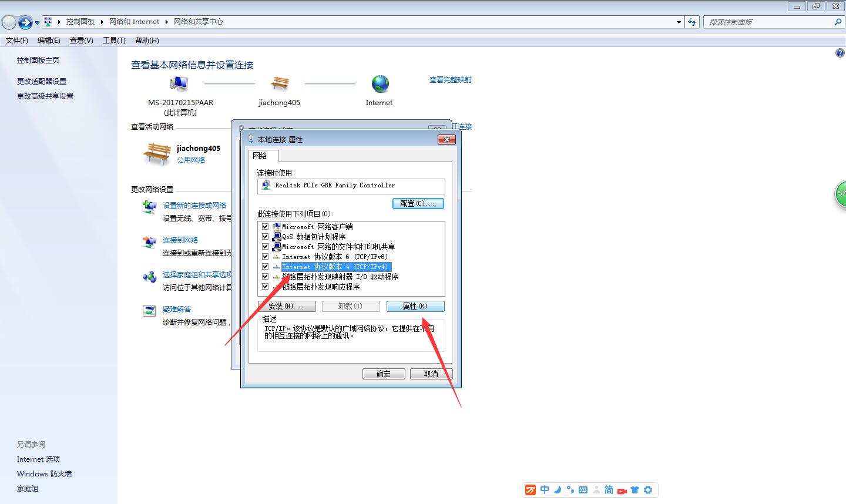Click this computer icon MS-20170215PAAR

180,84
